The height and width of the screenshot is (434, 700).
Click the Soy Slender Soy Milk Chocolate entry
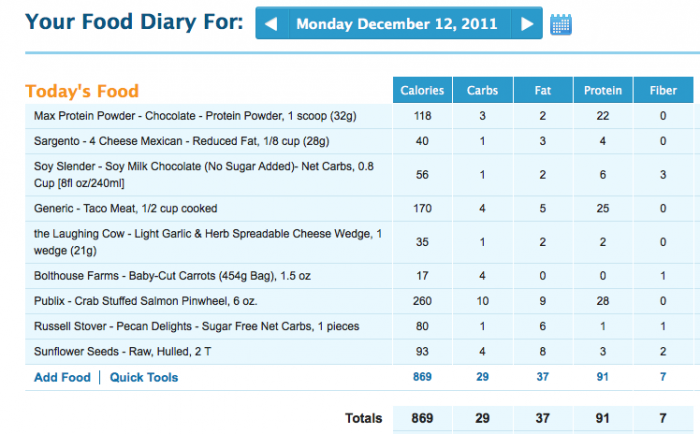pos(204,175)
